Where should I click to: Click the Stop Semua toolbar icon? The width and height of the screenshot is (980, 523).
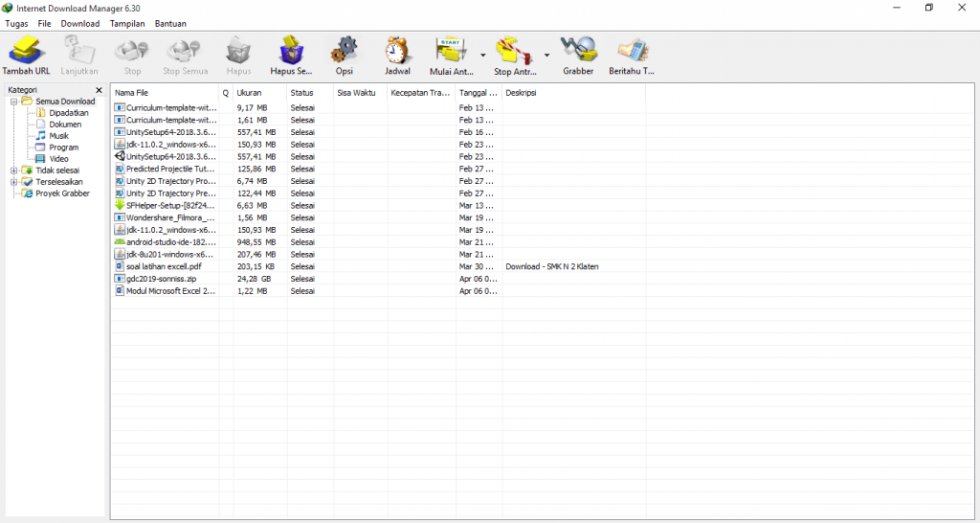(x=185, y=50)
